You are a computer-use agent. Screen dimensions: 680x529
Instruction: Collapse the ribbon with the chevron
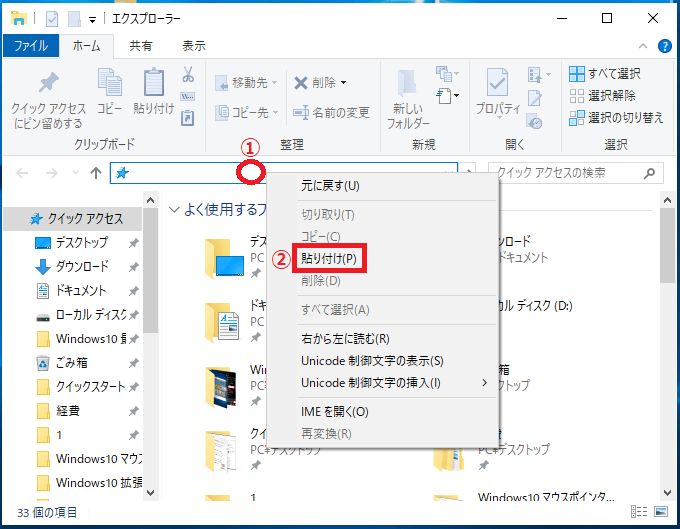tap(643, 46)
